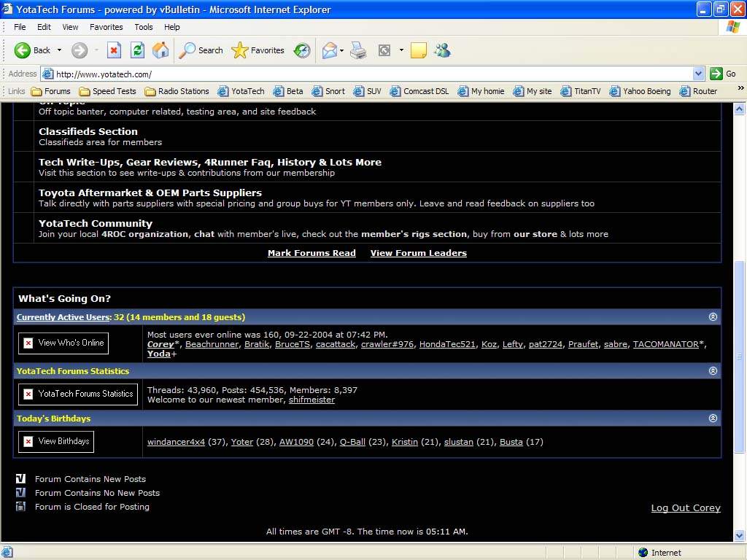This screenshot has height=560, width=747.
Task: Collapse the YotaTech Forums Statistics section
Action: (713, 370)
